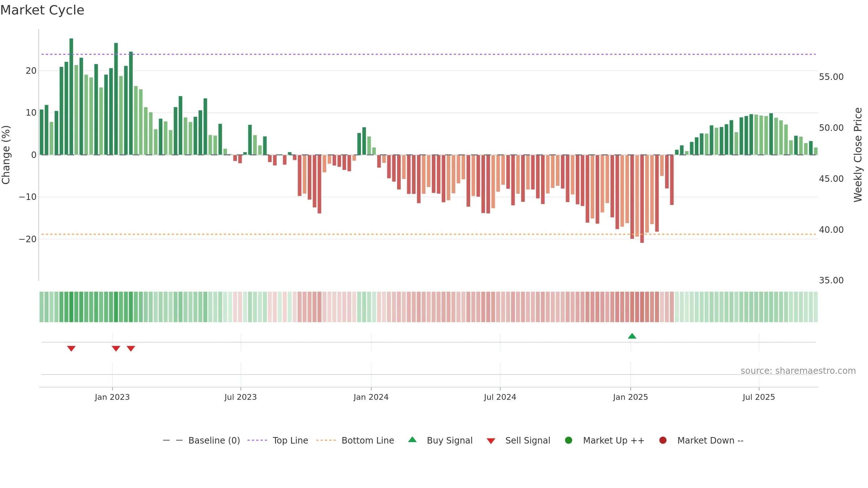Click the source: sharemaestro.com text

798,371
